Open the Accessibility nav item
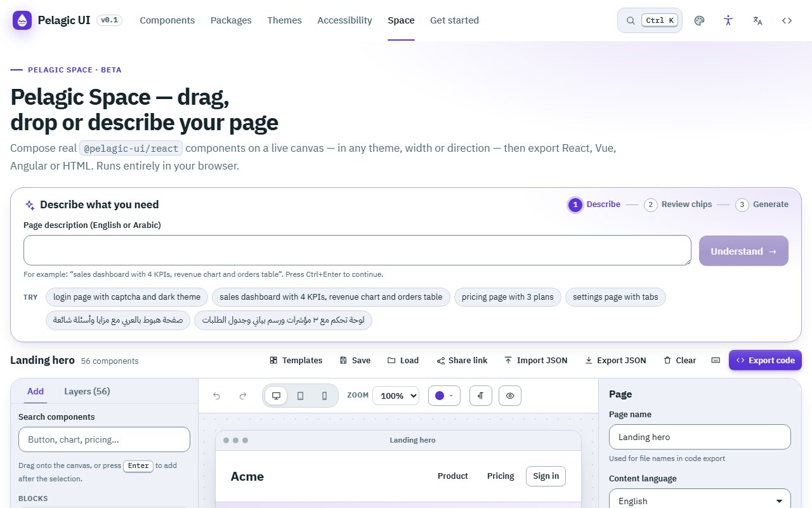812x508 pixels. pos(344,20)
